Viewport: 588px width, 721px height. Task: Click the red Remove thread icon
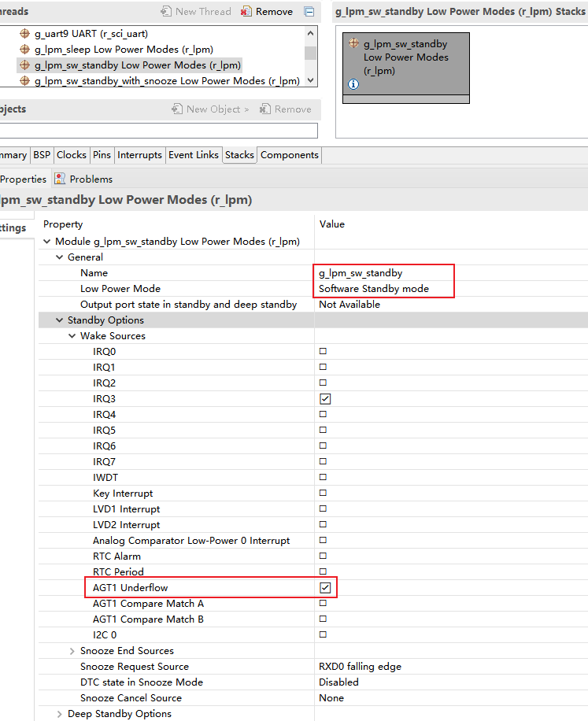click(247, 12)
